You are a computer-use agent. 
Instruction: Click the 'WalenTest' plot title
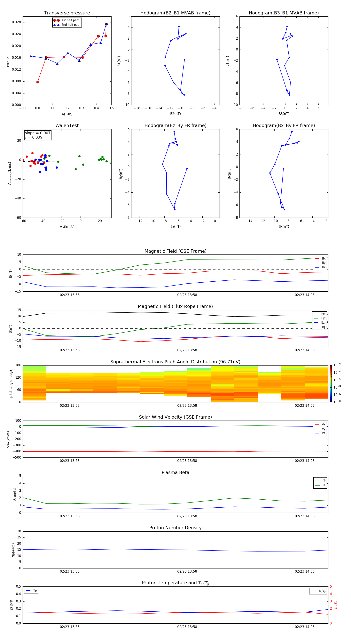67,125
